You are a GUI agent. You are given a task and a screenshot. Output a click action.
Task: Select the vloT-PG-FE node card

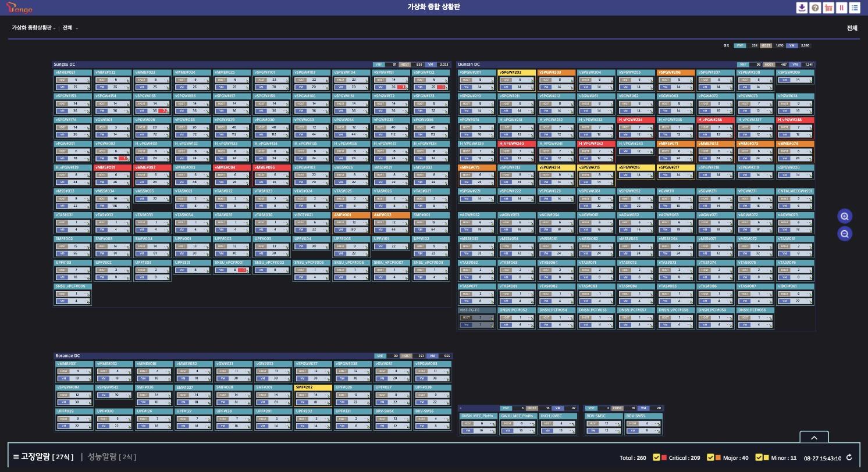tap(478, 317)
